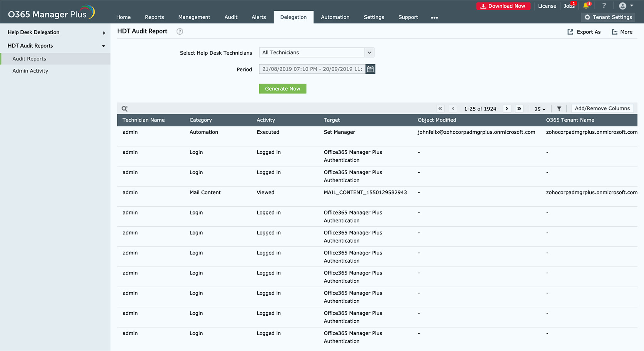Click the Period date range field
This screenshot has width=644, height=351.
coord(312,69)
